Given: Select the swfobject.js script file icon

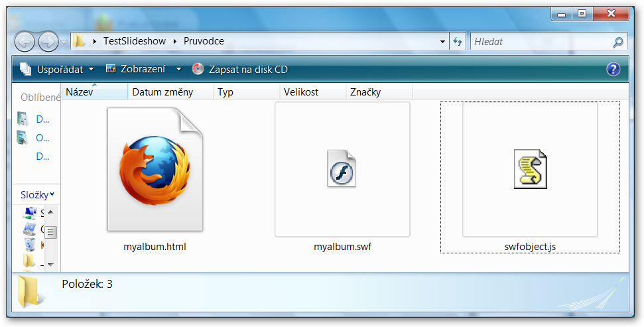Looking at the screenshot, I should pyautogui.click(x=530, y=169).
